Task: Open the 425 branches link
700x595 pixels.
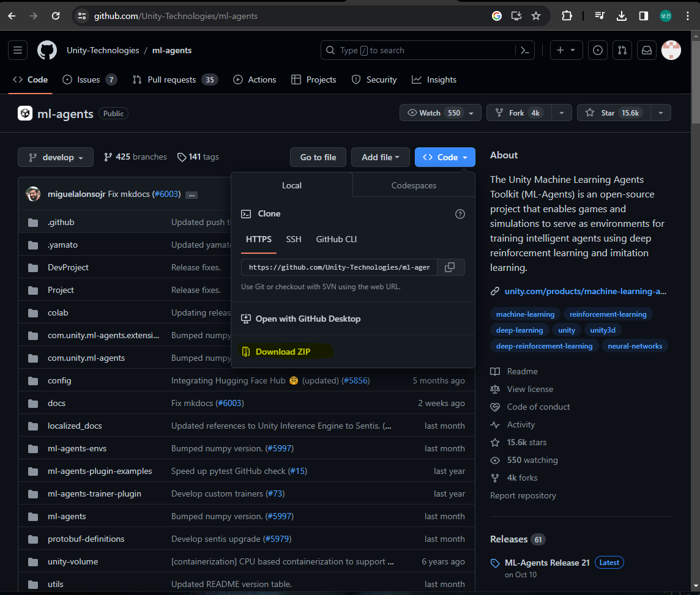Action: [x=135, y=157]
